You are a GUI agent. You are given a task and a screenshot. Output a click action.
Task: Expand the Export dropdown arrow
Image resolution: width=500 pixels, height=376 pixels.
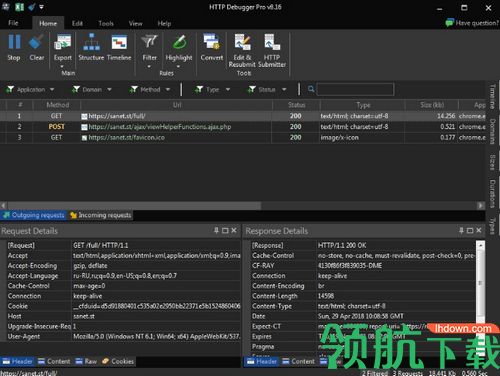point(62,66)
